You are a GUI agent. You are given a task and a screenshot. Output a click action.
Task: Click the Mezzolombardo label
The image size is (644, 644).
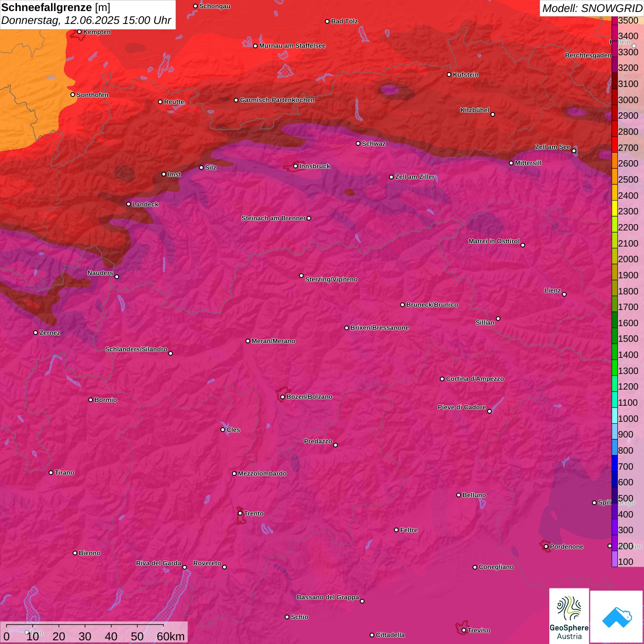[x=262, y=473]
